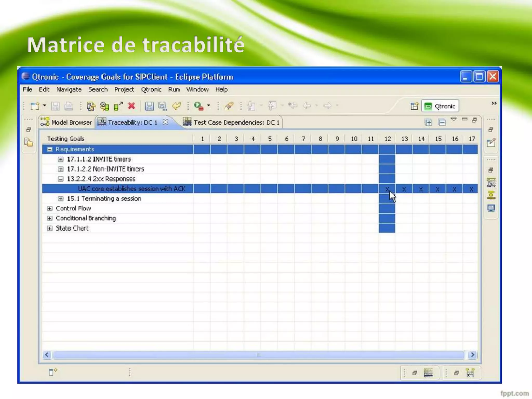Open the Qtronic perspective button
The height and width of the screenshot is (399, 532).
(440, 106)
